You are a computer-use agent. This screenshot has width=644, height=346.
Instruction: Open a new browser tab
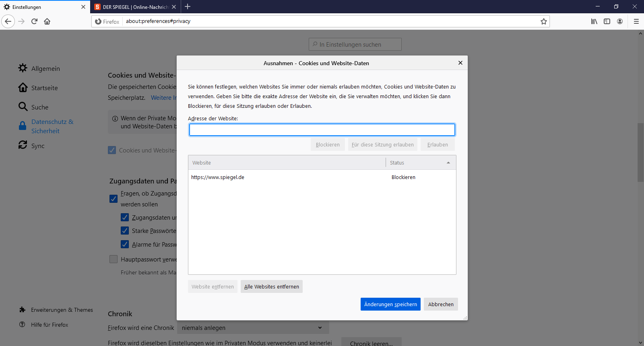tap(188, 7)
